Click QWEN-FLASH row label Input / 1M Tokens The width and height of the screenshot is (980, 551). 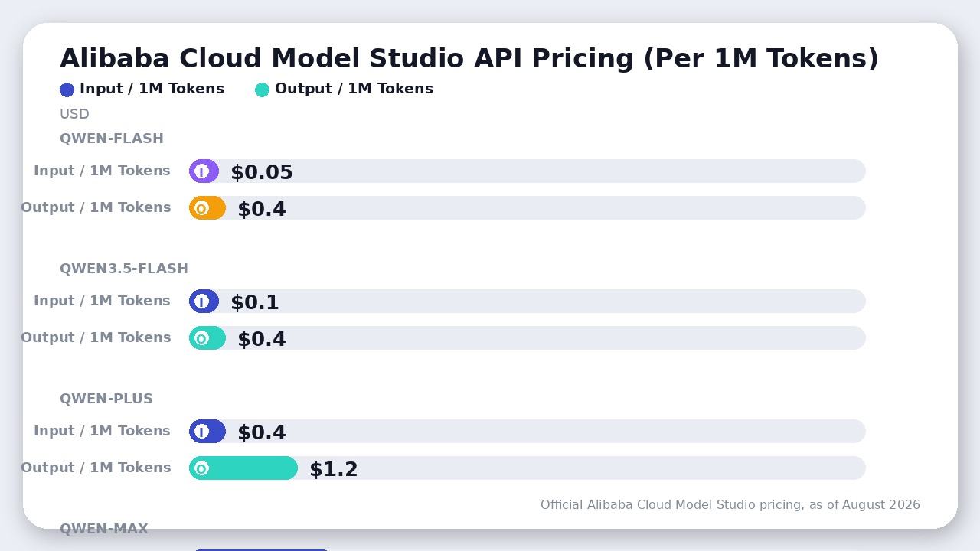click(102, 171)
